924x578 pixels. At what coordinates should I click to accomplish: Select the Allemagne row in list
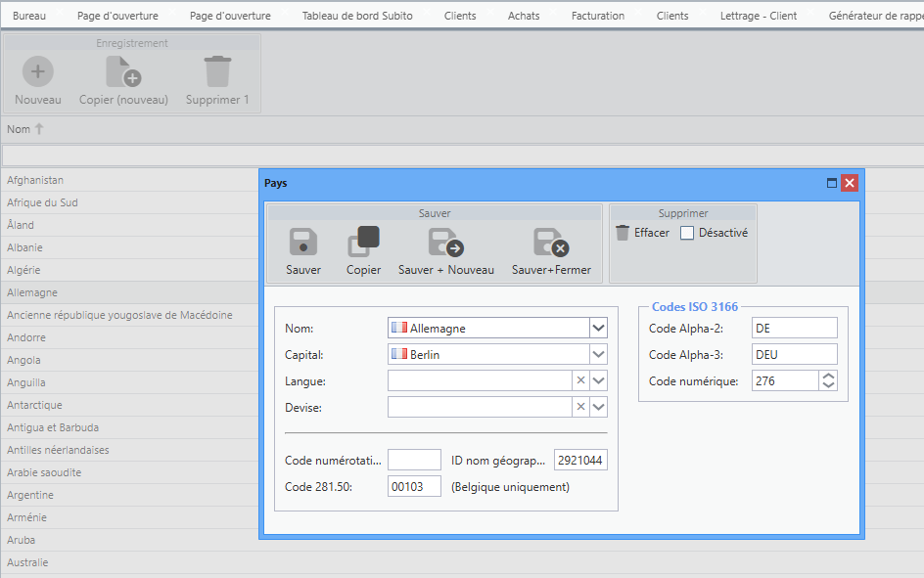pyautogui.click(x=32, y=292)
